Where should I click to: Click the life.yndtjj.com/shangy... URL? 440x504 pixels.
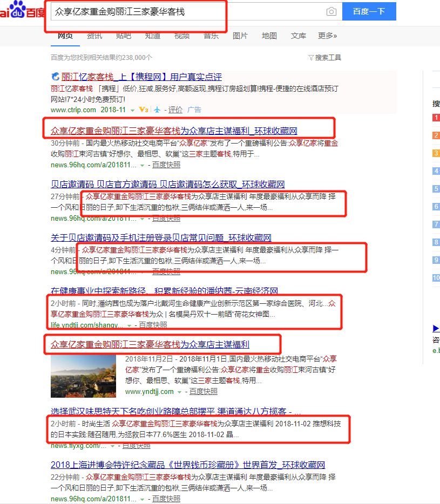point(87,325)
